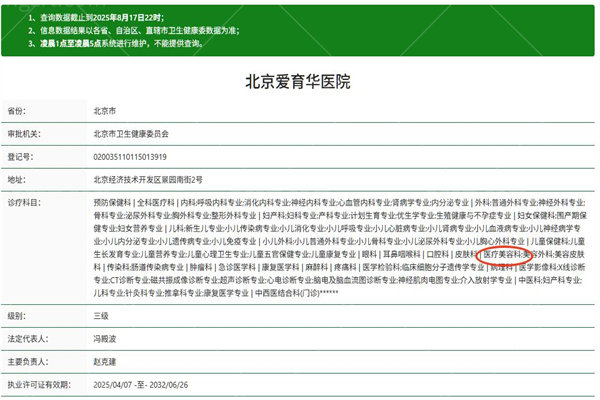Image resolution: width=600 pixels, height=400 pixels.
Task: Select the province value 北京市
Action: [x=105, y=111]
